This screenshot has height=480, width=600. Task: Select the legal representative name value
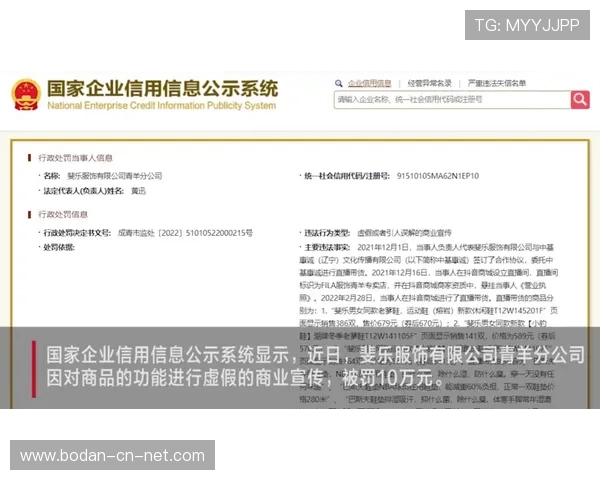139,191
